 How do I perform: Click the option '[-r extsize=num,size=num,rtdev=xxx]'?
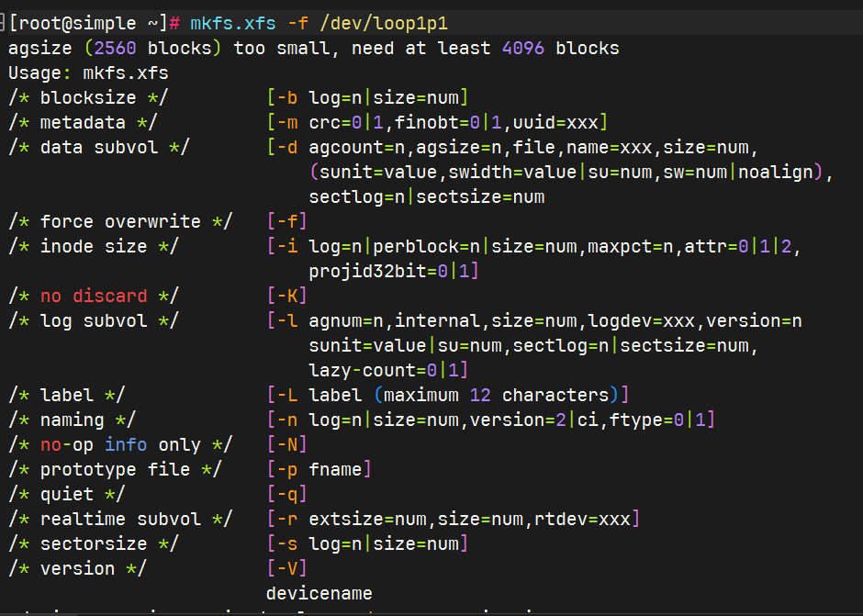pos(454,519)
